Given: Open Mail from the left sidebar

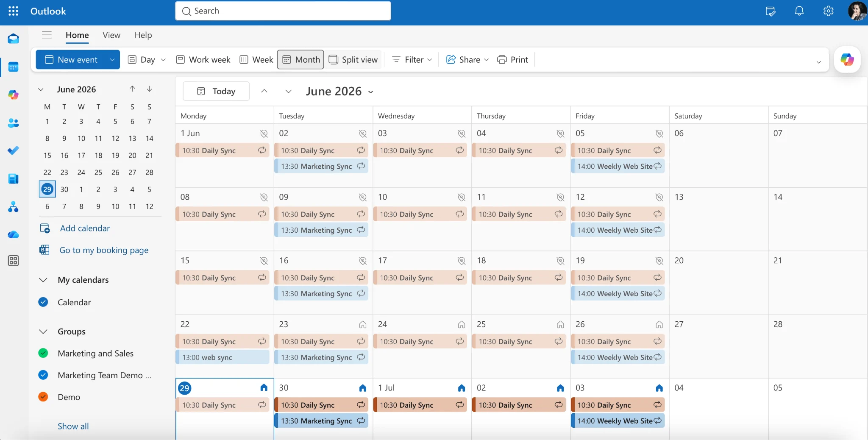Looking at the screenshot, I should [13, 39].
